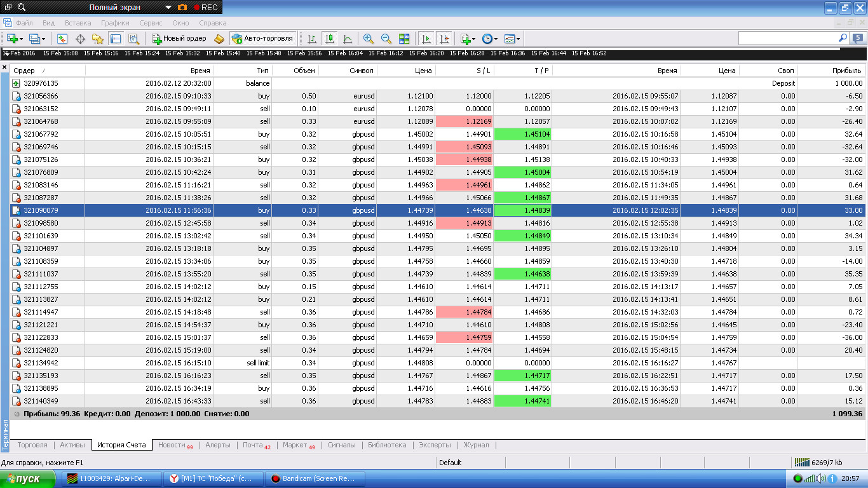This screenshot has width=868, height=488.
Task: Click the 6269/7 kb connection status
Action: click(x=819, y=462)
